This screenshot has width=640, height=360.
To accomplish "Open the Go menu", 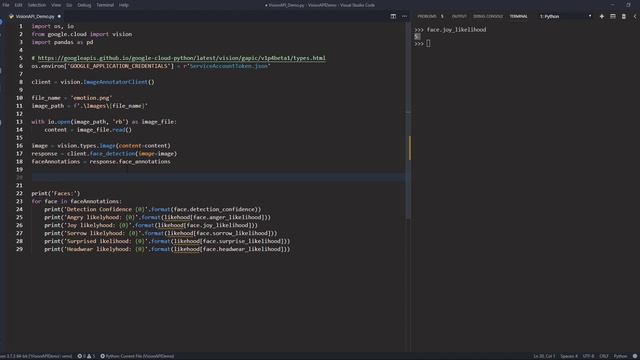I will pyautogui.click(x=69, y=5).
